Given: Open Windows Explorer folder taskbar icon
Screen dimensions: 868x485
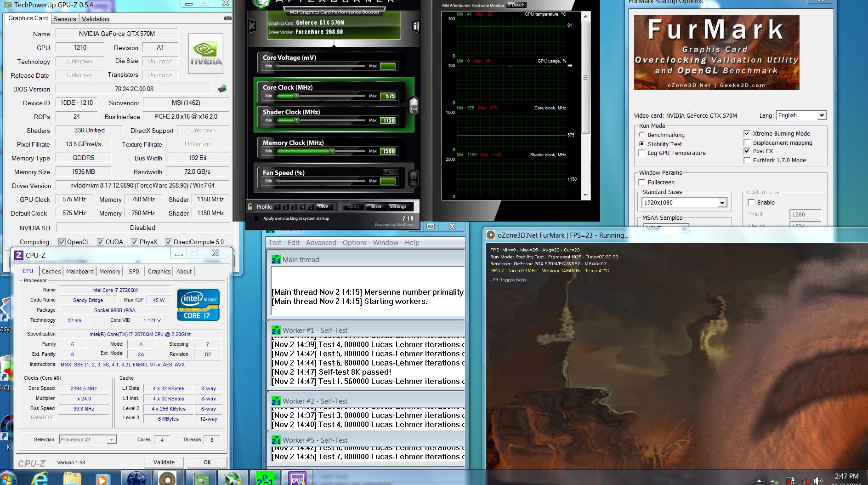Looking at the screenshot, I should click(72, 479).
